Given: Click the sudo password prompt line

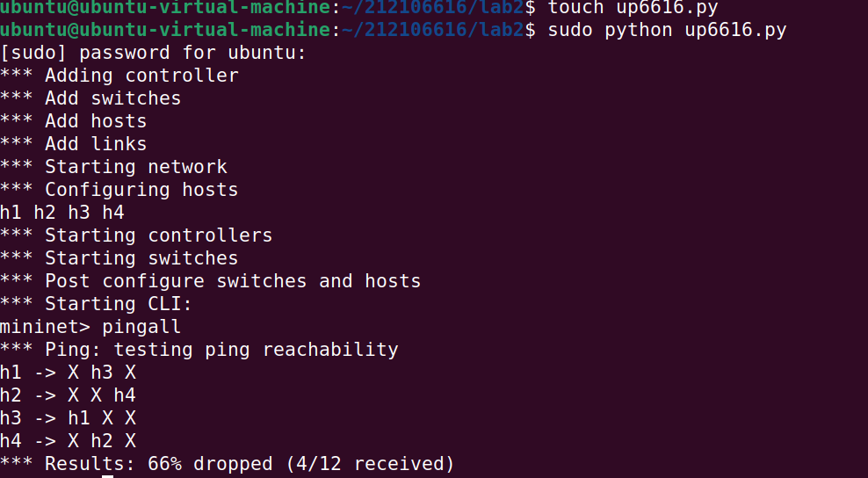Looking at the screenshot, I should [x=154, y=54].
